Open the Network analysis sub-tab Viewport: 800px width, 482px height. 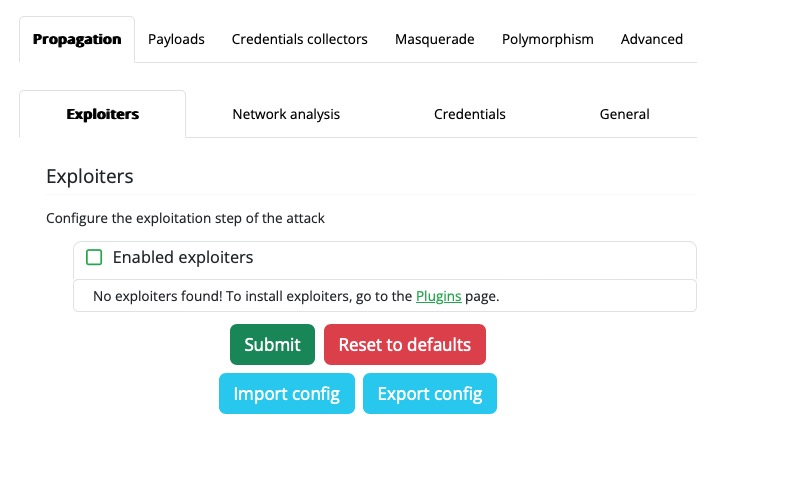tap(286, 114)
